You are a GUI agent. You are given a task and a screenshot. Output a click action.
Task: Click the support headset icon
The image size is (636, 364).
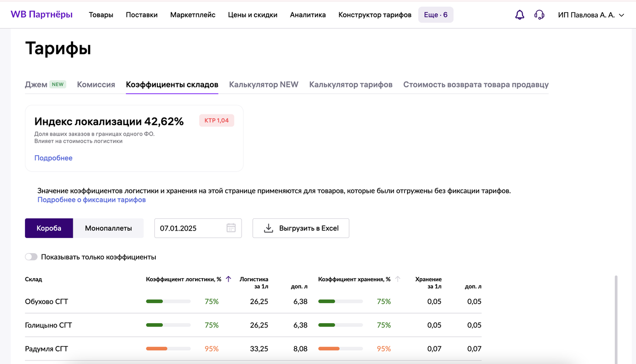point(540,14)
